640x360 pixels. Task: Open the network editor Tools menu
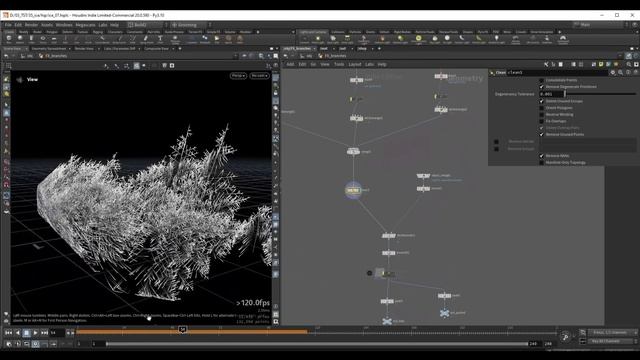[x=339, y=64]
